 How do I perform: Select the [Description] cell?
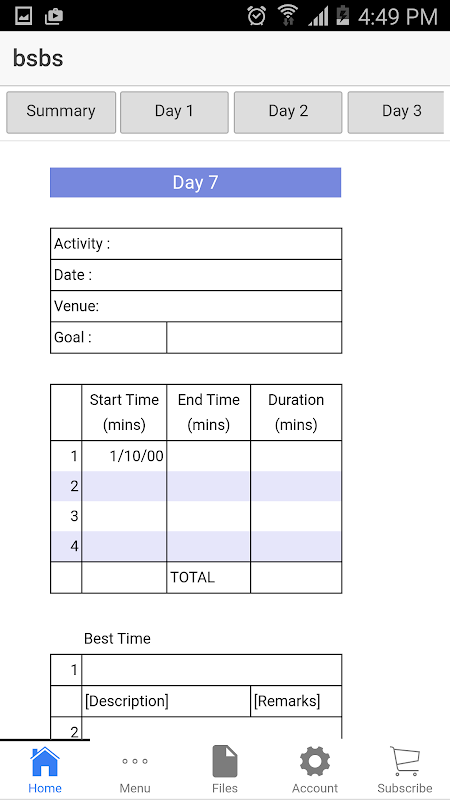166,701
